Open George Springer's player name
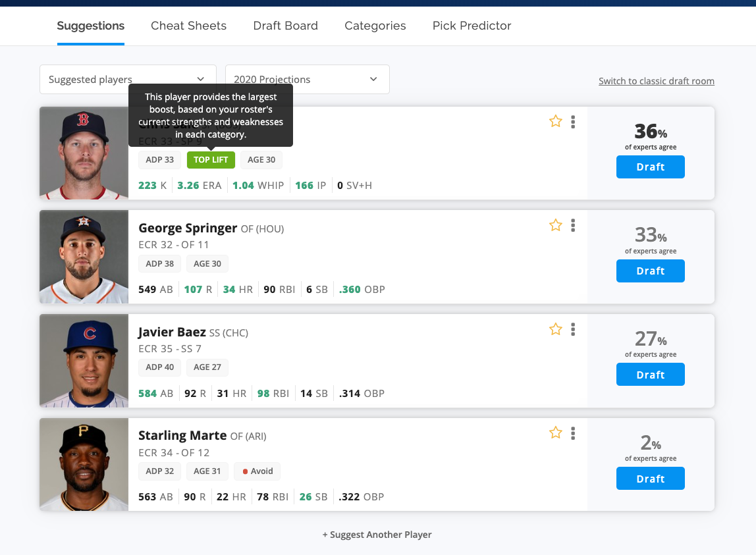Screen dimensions: 756x555 pyautogui.click(x=188, y=228)
